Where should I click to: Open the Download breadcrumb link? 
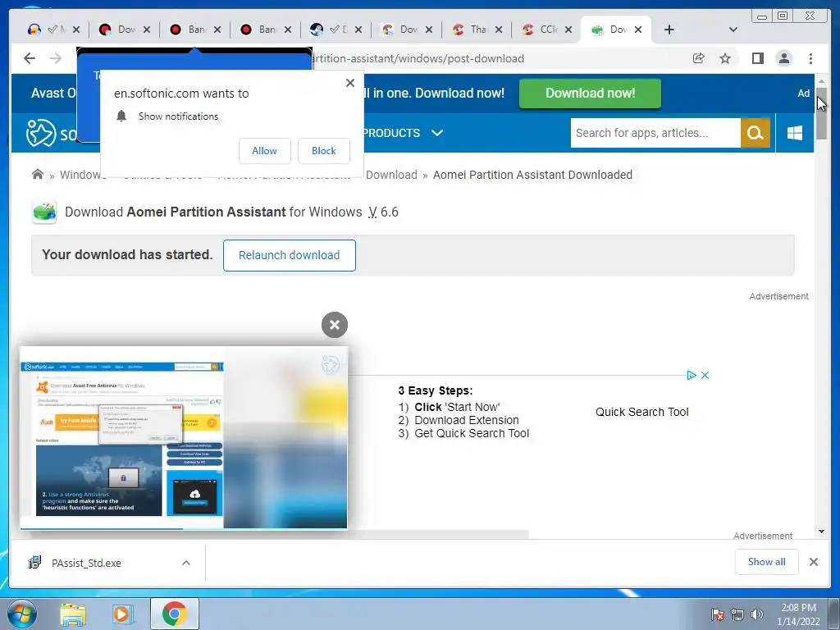coord(391,175)
